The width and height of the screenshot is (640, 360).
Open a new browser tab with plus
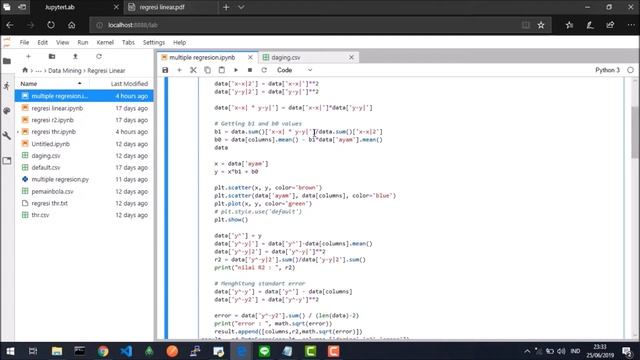point(226,7)
